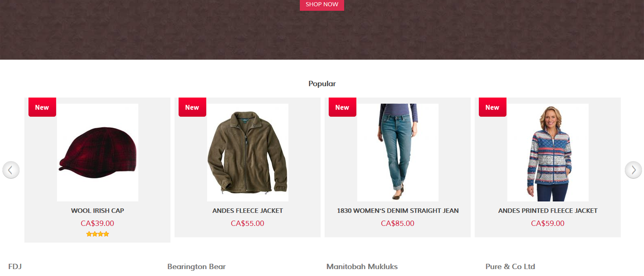
Task: Click the New badge on Andes Fleece Jacket
Action: [x=192, y=107]
